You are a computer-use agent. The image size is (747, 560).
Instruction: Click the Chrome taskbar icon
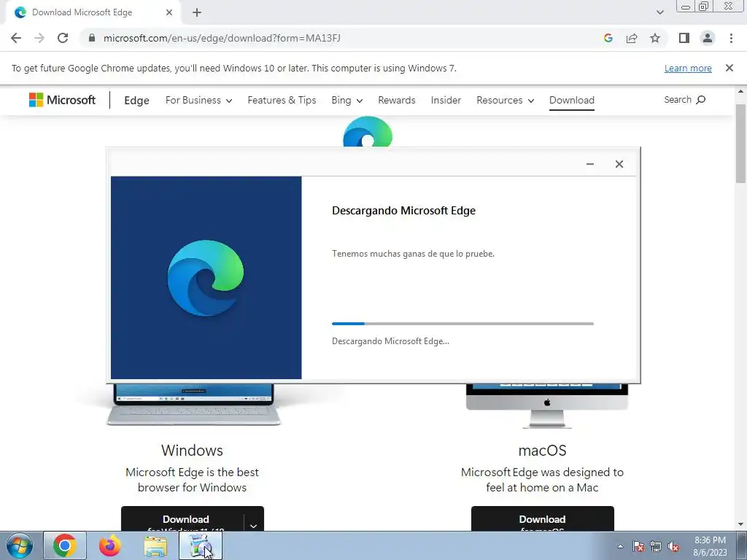[x=65, y=545]
